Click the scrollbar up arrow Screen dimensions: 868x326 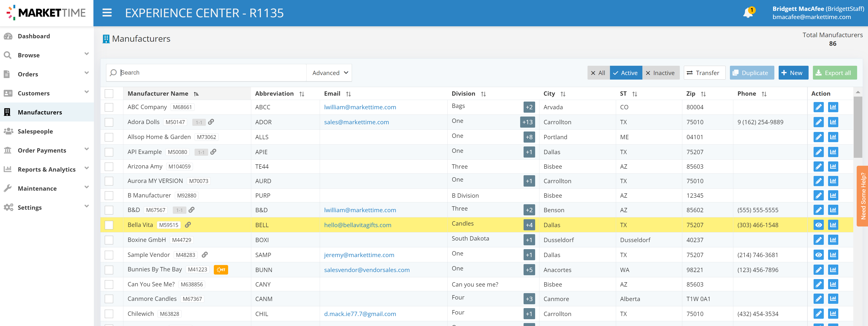(x=858, y=92)
